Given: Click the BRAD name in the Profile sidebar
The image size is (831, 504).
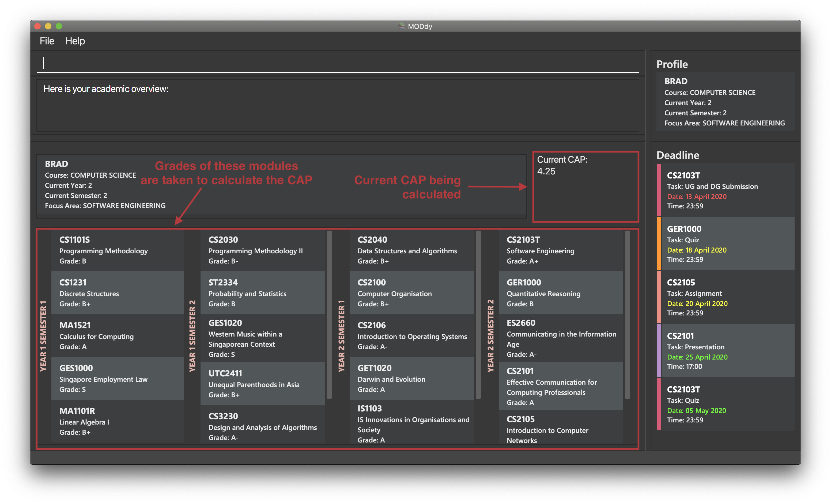Looking at the screenshot, I should 676,81.
